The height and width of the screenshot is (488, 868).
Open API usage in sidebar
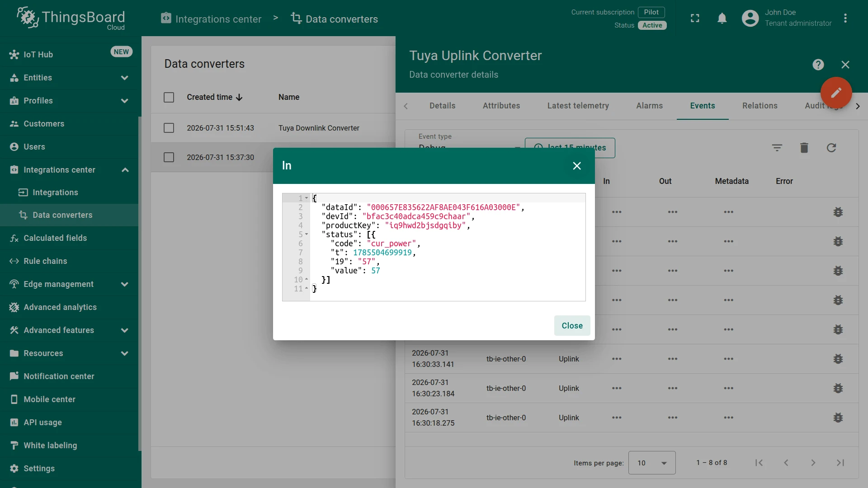pyautogui.click(x=69, y=422)
